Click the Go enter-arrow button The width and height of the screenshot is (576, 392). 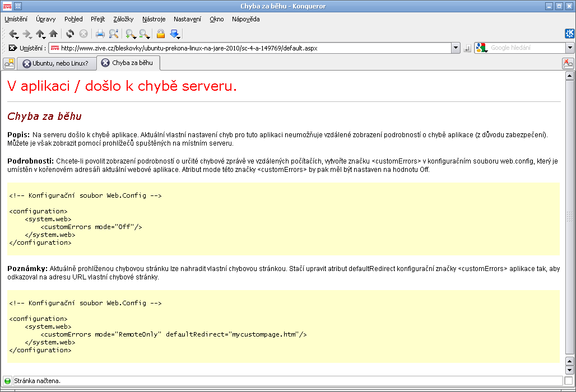click(x=467, y=48)
